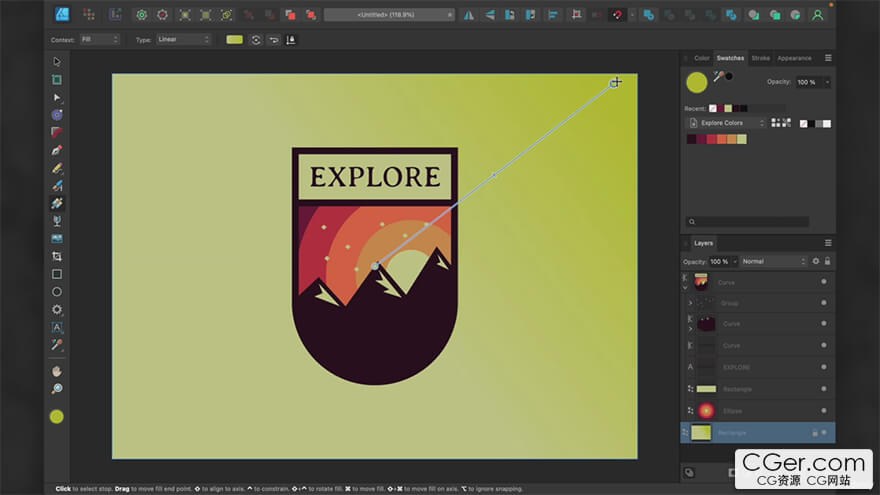The image size is (880, 495).
Task: Open the gradient Type dropdown showing Linear
Action: [x=184, y=39]
